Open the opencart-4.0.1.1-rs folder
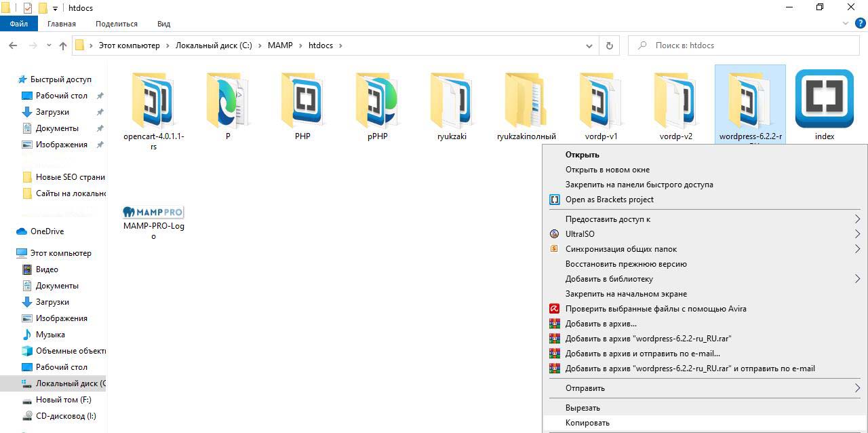The image size is (868, 433). pyautogui.click(x=153, y=102)
